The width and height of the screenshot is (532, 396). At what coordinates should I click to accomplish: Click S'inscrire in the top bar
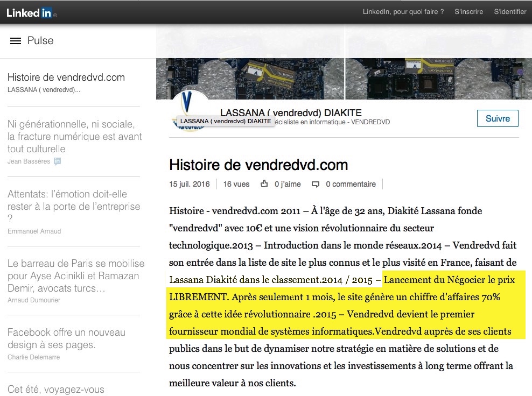click(468, 11)
